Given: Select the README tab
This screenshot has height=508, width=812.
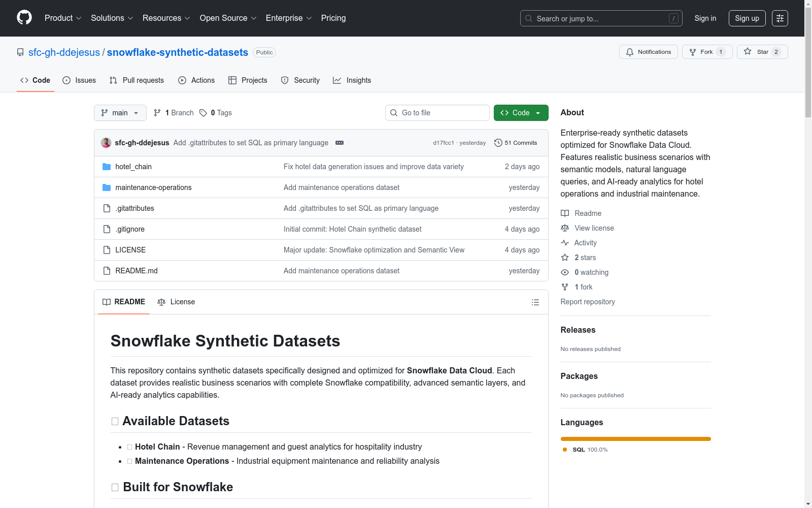Looking at the screenshot, I should tap(124, 302).
